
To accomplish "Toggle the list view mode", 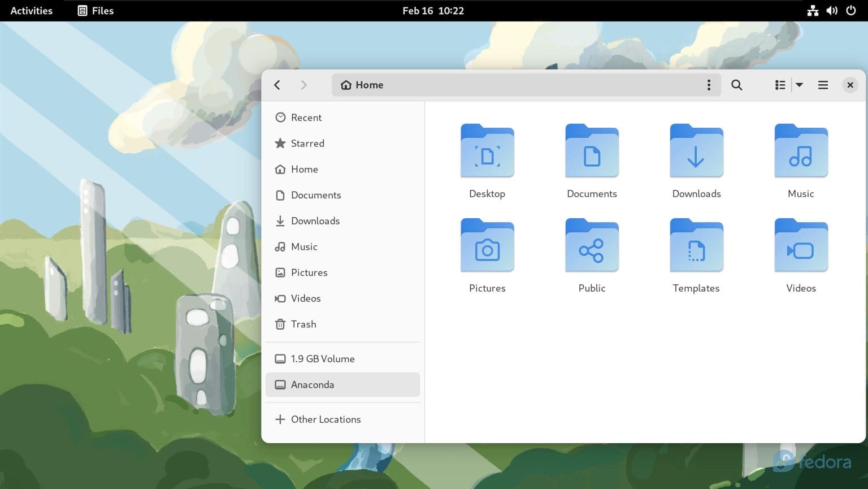I will click(x=779, y=85).
